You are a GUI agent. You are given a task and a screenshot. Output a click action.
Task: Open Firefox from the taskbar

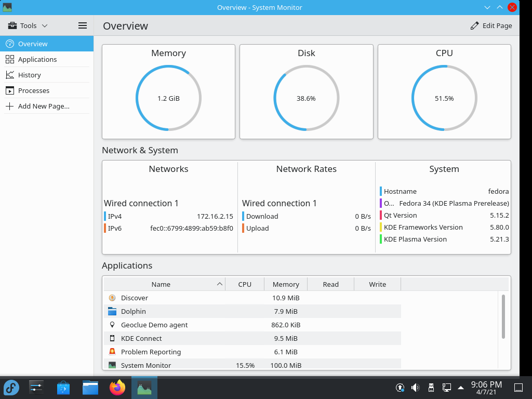(117, 388)
